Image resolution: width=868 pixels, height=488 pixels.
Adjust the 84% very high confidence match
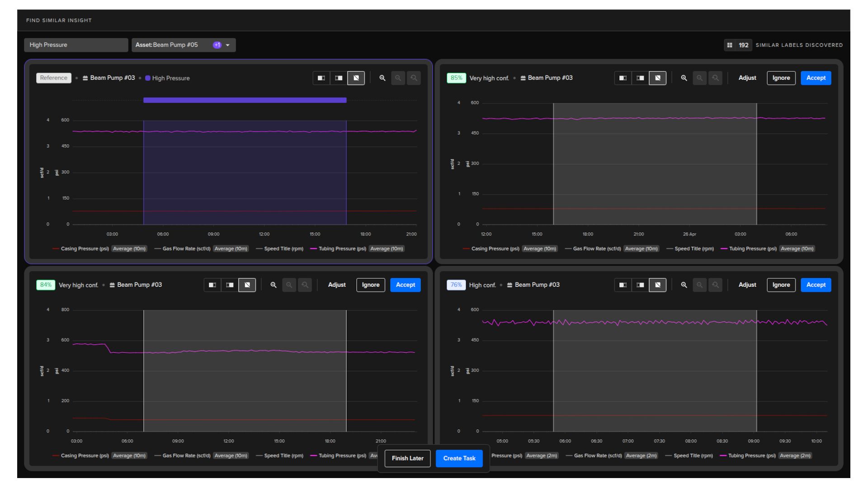point(337,285)
